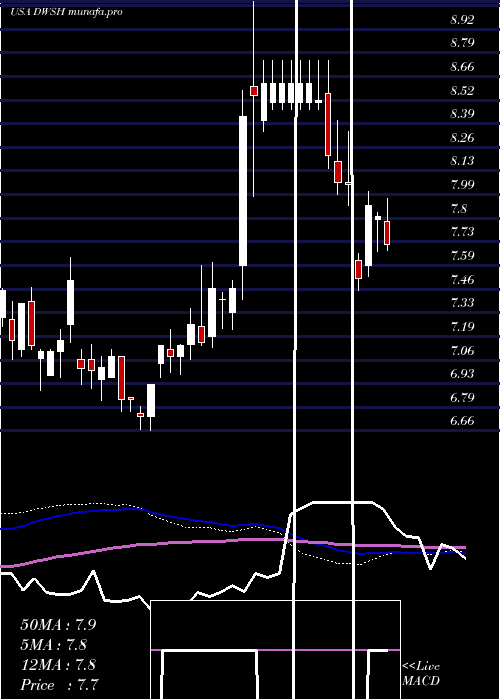Click the price label 8.26

[x=462, y=138]
